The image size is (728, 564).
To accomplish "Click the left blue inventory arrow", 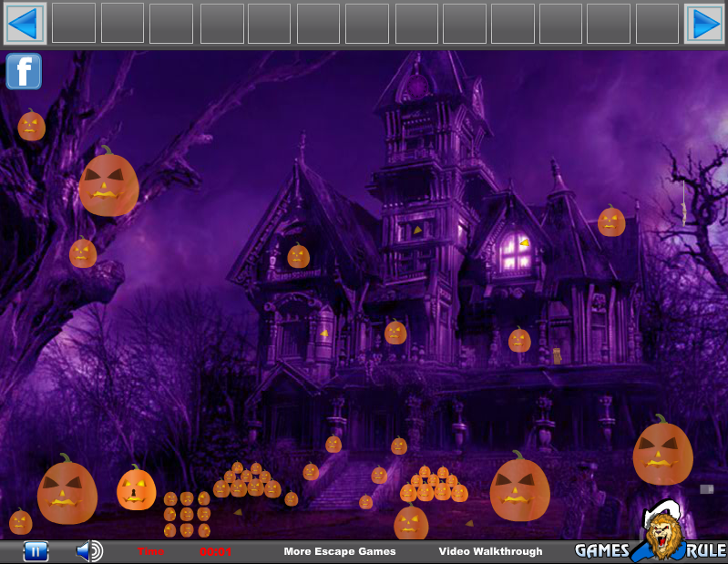I will [x=25, y=23].
